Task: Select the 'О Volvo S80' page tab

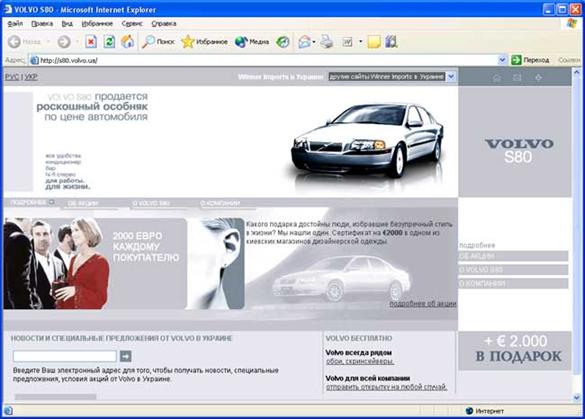Action: point(151,203)
